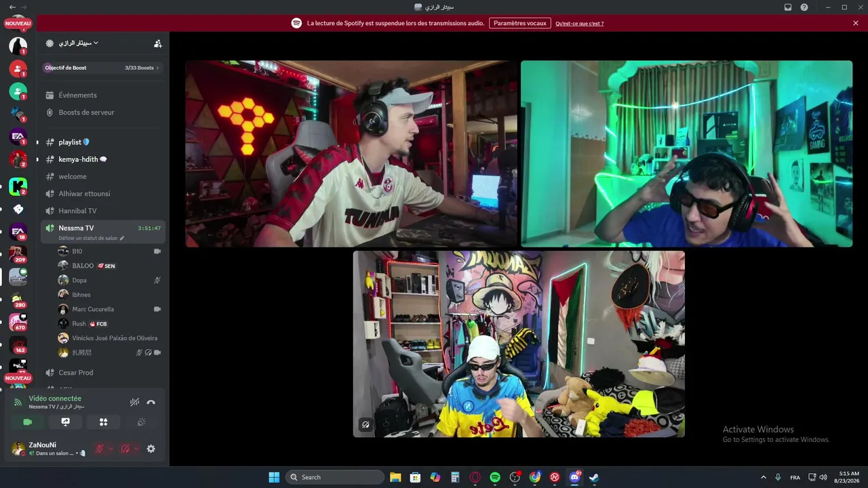Viewport: 868px width, 488px height.
Task: Focus the top-left webcam stream
Action: 351,154
